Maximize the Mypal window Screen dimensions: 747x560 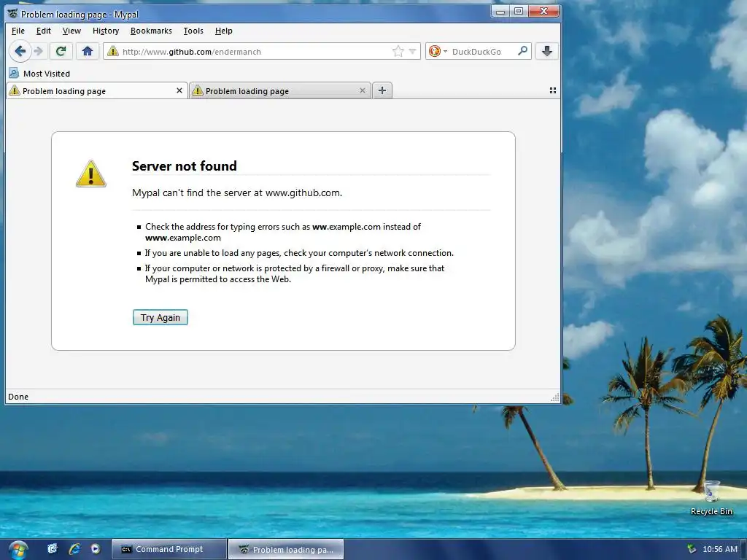(x=519, y=12)
